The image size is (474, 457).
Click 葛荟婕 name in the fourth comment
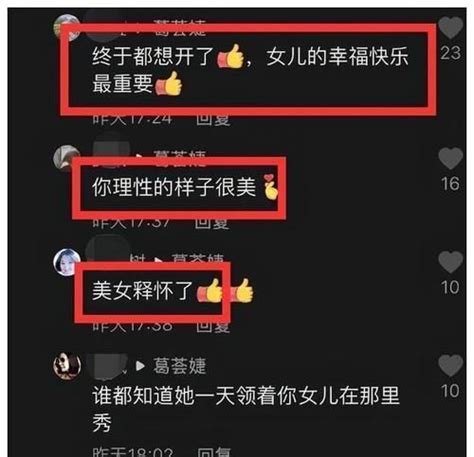[x=180, y=366]
